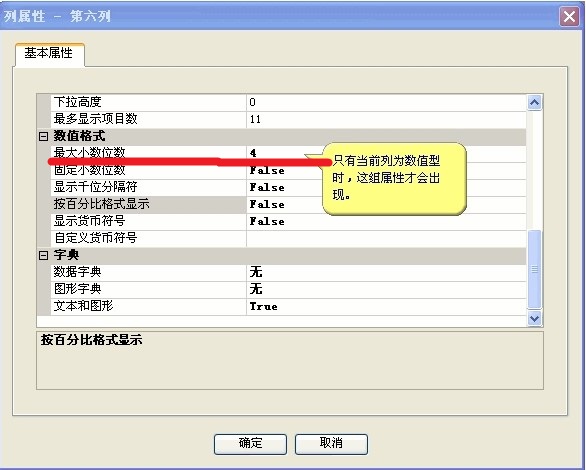Open the 数据字典 value dropdown
The height and width of the screenshot is (470, 586).
point(386,273)
